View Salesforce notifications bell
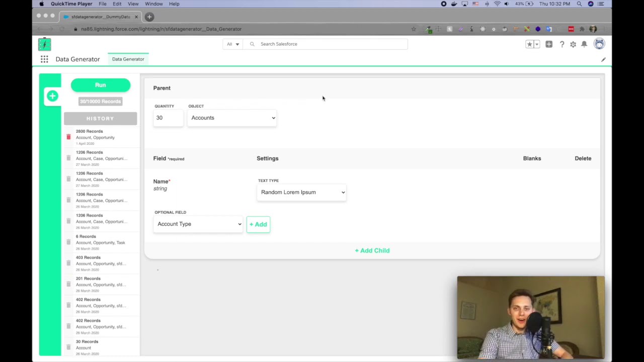644x362 pixels. (584, 44)
